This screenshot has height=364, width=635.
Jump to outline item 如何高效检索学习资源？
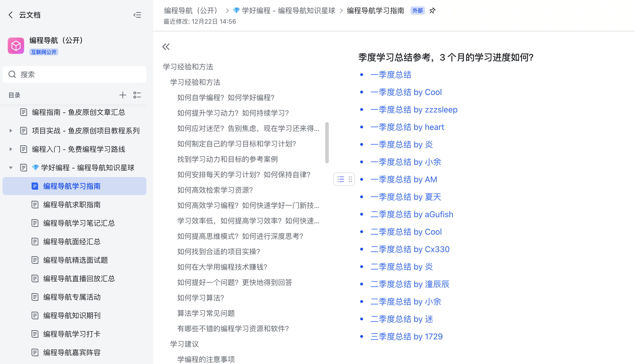pyautogui.click(x=215, y=190)
